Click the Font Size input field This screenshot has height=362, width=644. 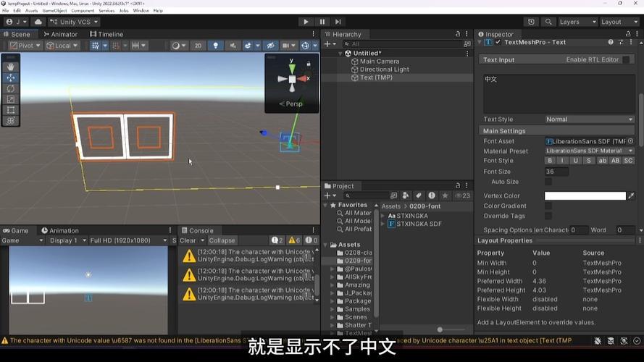[556, 172]
